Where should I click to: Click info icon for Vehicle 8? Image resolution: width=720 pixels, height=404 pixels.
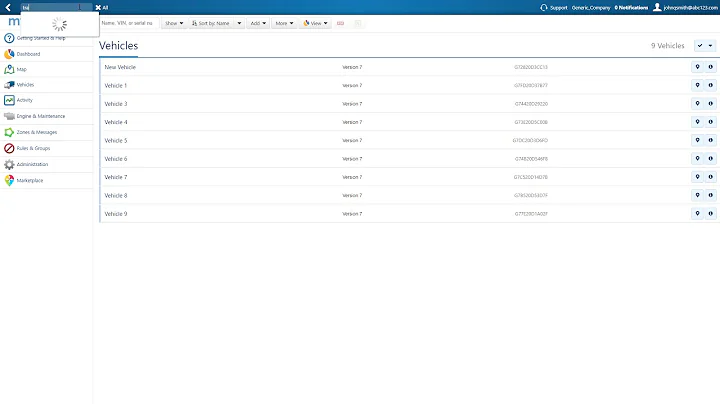pyautogui.click(x=710, y=196)
